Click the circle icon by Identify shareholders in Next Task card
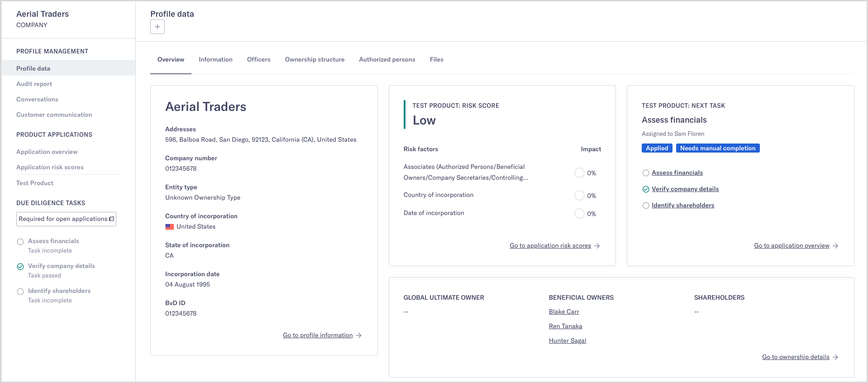The image size is (868, 383). pyautogui.click(x=646, y=206)
